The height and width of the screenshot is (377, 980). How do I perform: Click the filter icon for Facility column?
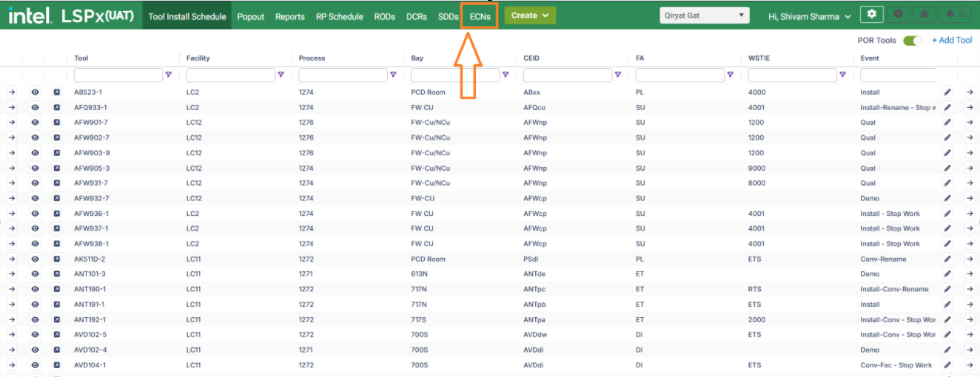[x=281, y=75]
